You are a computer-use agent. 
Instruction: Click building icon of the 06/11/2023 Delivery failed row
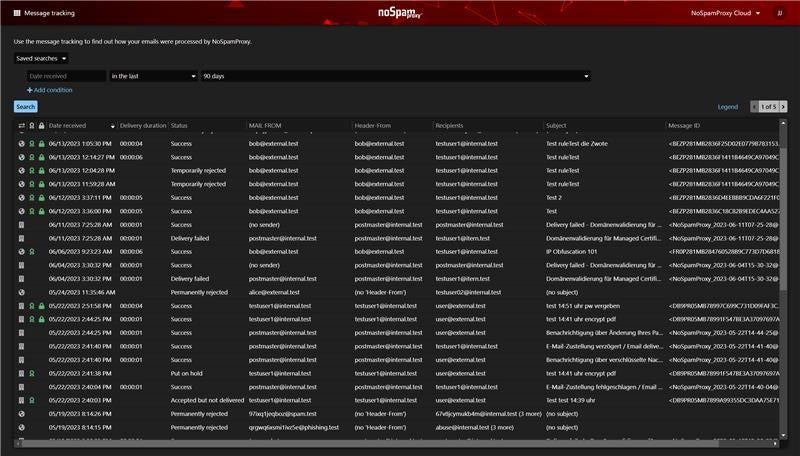(x=21, y=238)
